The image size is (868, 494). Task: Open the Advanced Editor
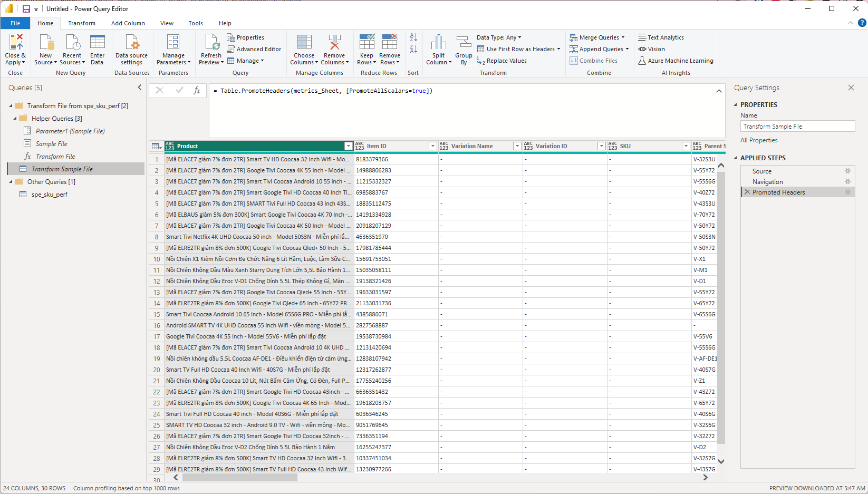[x=254, y=49]
